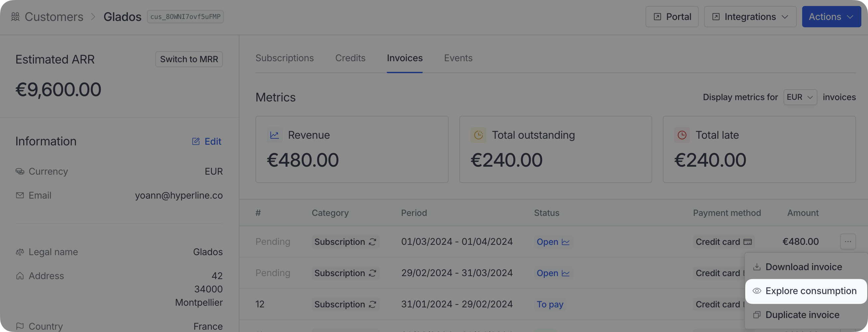Select Explore consumption from the menu

pyautogui.click(x=805, y=291)
